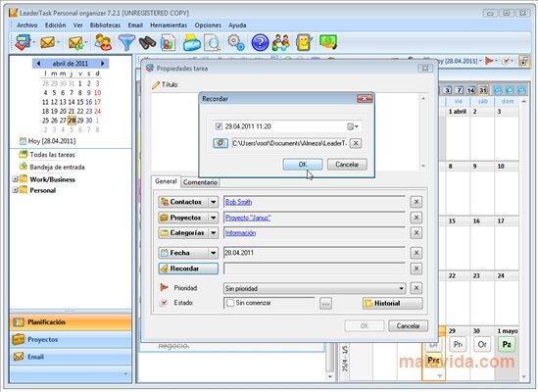Open the Email navigation panel
This screenshot has width=538, height=392.
(71, 357)
